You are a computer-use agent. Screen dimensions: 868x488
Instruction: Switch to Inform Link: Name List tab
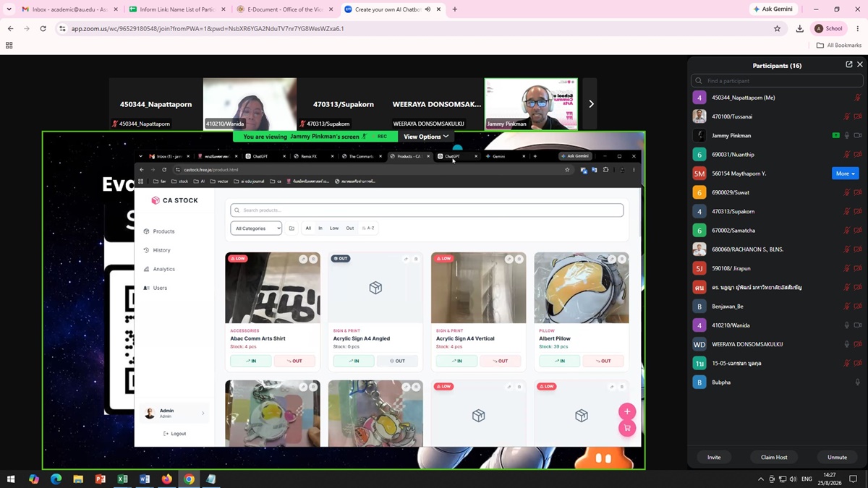(x=177, y=9)
